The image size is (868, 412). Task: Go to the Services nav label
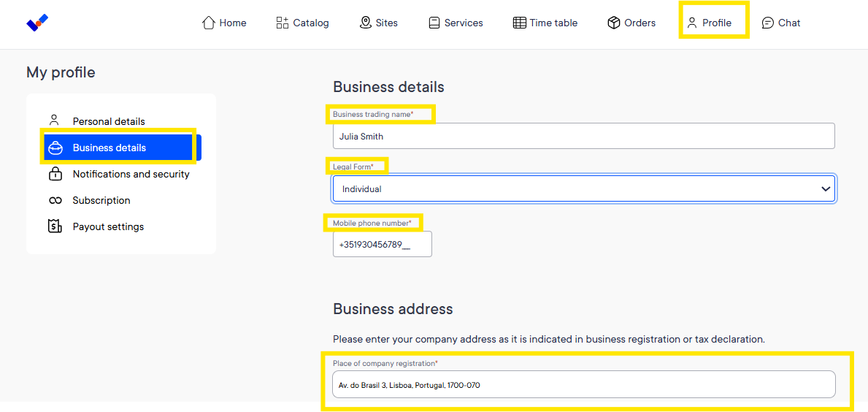coord(464,23)
